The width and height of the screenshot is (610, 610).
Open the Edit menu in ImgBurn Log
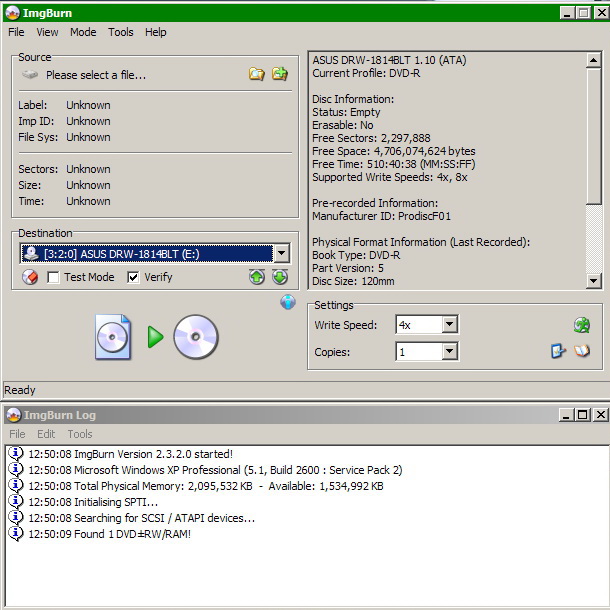point(46,434)
